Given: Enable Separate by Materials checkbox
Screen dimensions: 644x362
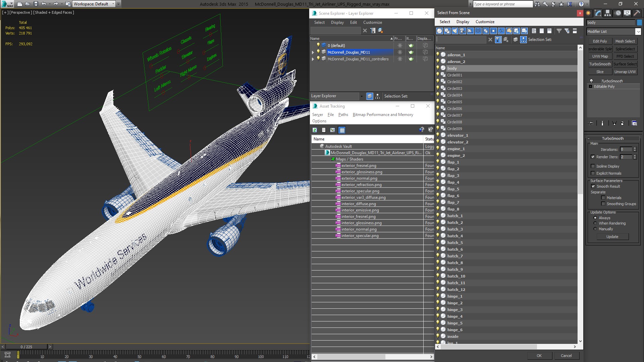Looking at the screenshot, I should [603, 198].
